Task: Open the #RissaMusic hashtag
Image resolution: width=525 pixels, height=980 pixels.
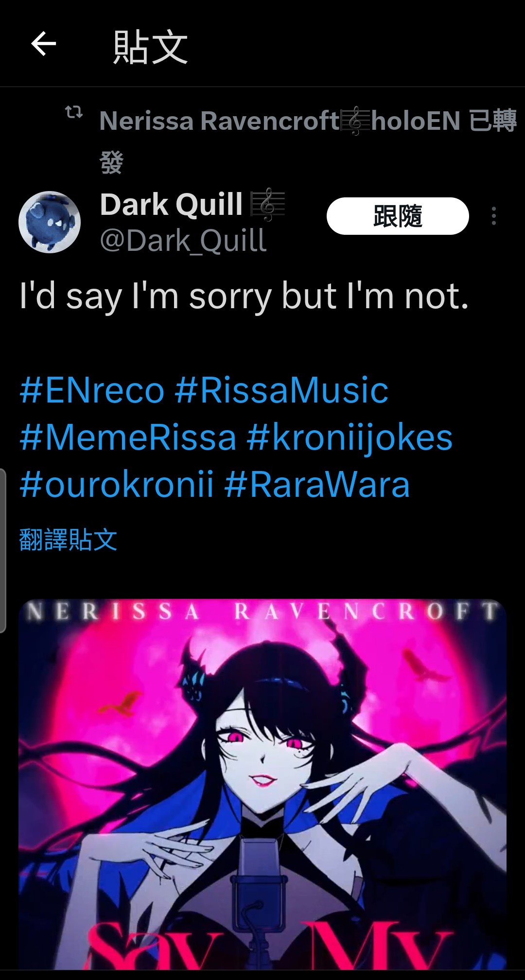Action: [x=281, y=390]
